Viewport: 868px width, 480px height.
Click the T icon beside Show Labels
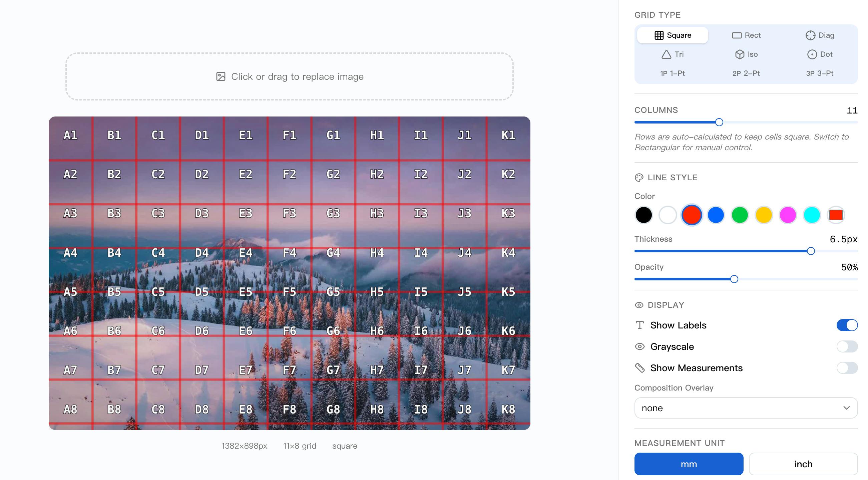tap(639, 325)
